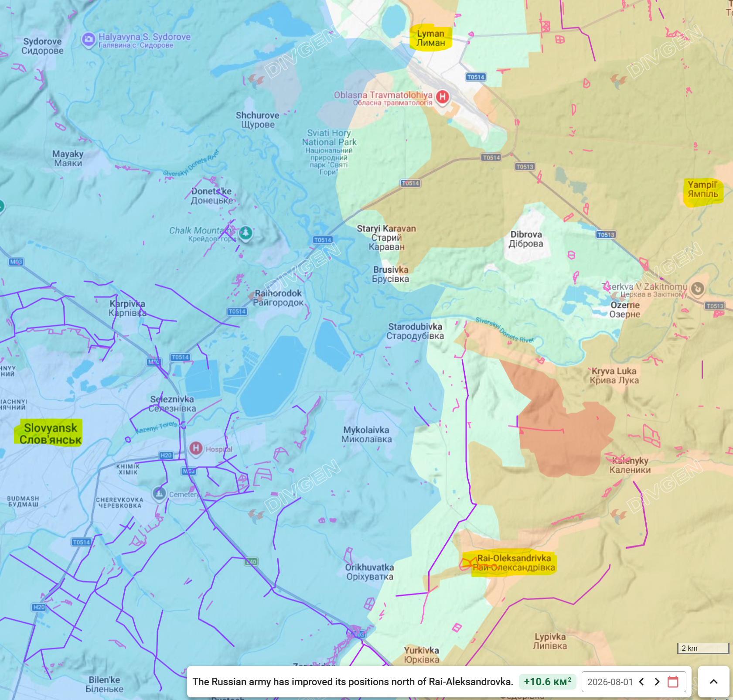Click the BUDMASH district label
Viewport: 733px width, 700px height.
tap(23, 501)
